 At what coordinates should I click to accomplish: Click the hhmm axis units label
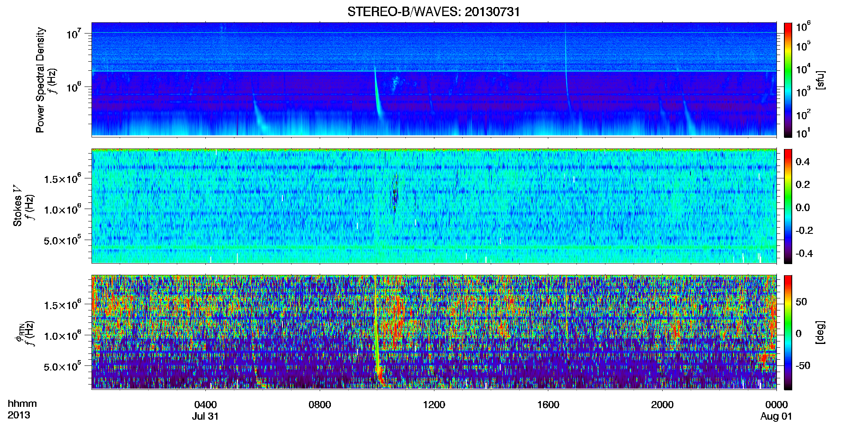coord(22,404)
